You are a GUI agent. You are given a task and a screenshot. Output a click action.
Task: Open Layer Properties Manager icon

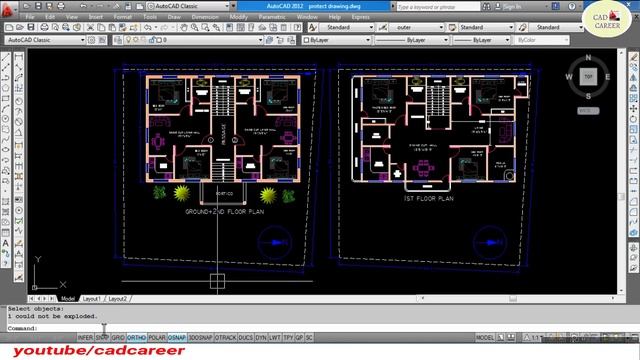(x=118, y=40)
